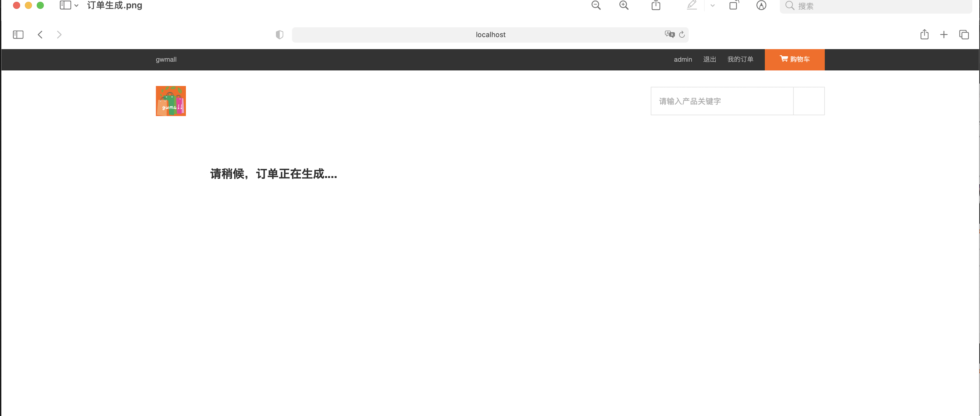
Task: Click the privacy shield icon
Action: pos(279,35)
